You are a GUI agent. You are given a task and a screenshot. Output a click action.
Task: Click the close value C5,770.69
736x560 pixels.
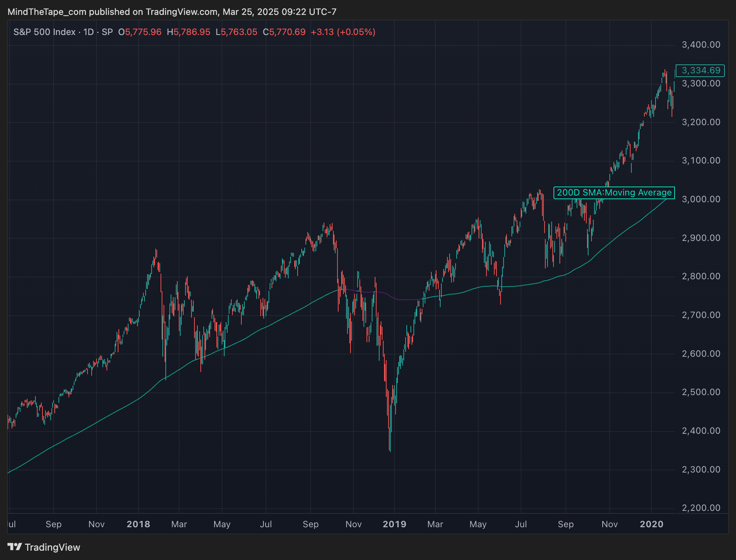point(284,32)
